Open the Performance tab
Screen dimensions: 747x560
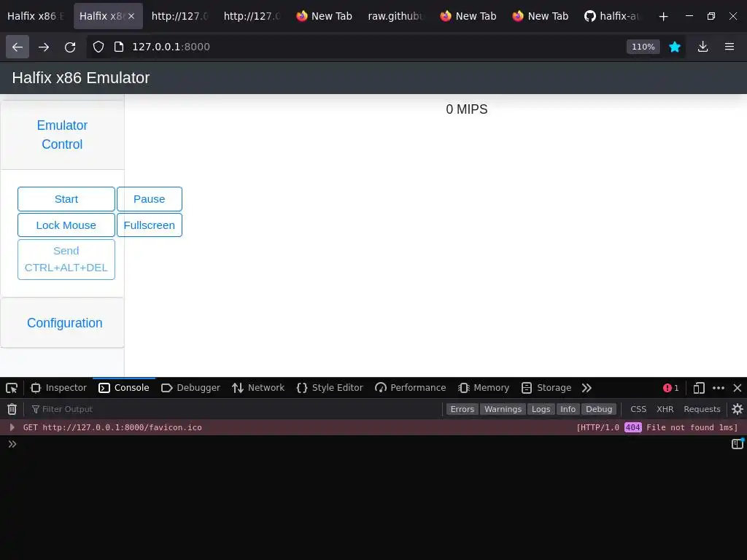[x=410, y=388]
